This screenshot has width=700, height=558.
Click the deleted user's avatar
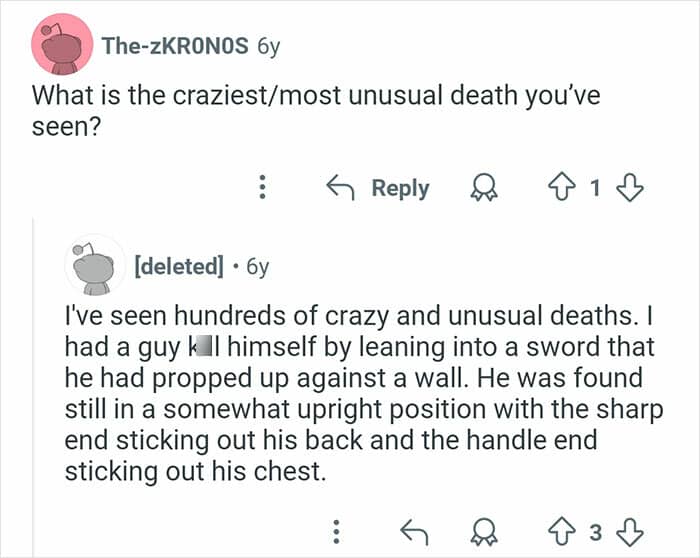pos(93,266)
